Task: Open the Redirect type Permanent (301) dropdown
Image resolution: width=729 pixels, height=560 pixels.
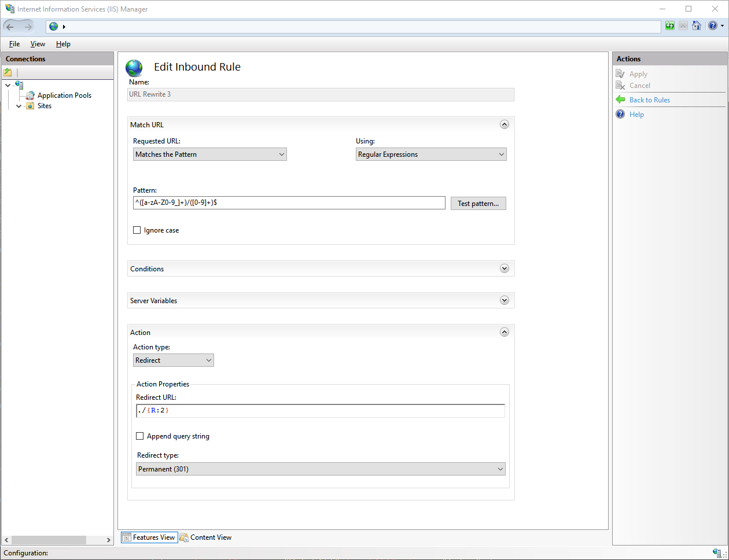Action: 321,469
